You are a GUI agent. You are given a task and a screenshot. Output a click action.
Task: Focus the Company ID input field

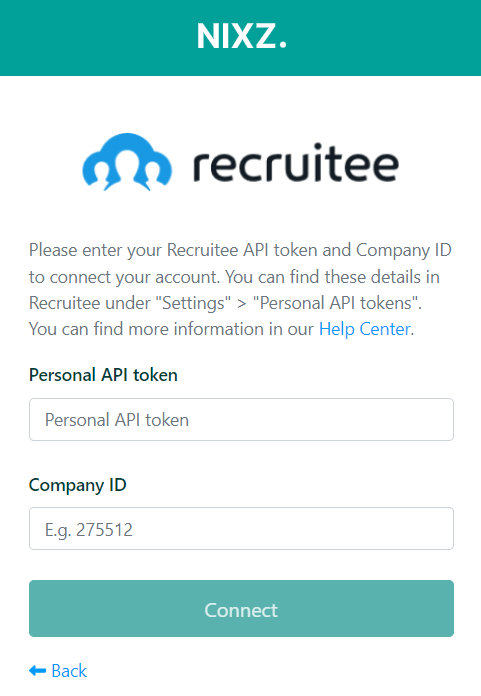pyautogui.click(x=241, y=529)
